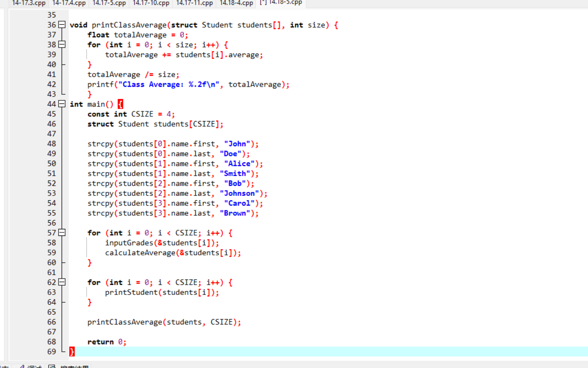
Task: Click "int main()" declaration
Action: pos(92,104)
